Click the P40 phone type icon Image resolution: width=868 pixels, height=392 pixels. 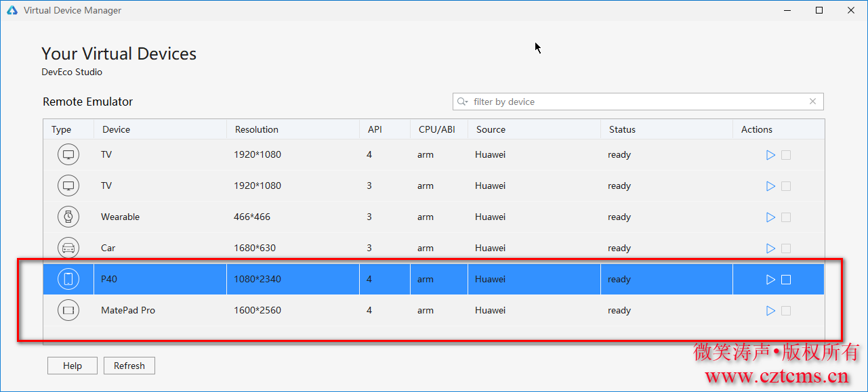68,279
